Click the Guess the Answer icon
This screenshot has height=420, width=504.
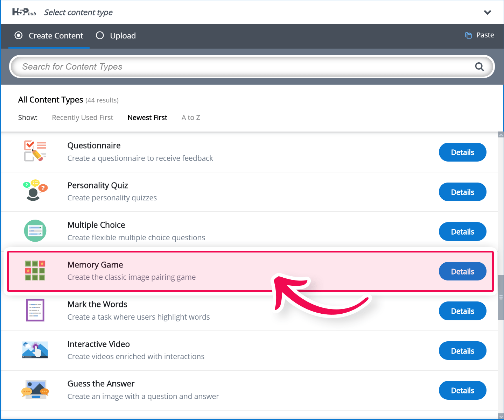(35, 390)
